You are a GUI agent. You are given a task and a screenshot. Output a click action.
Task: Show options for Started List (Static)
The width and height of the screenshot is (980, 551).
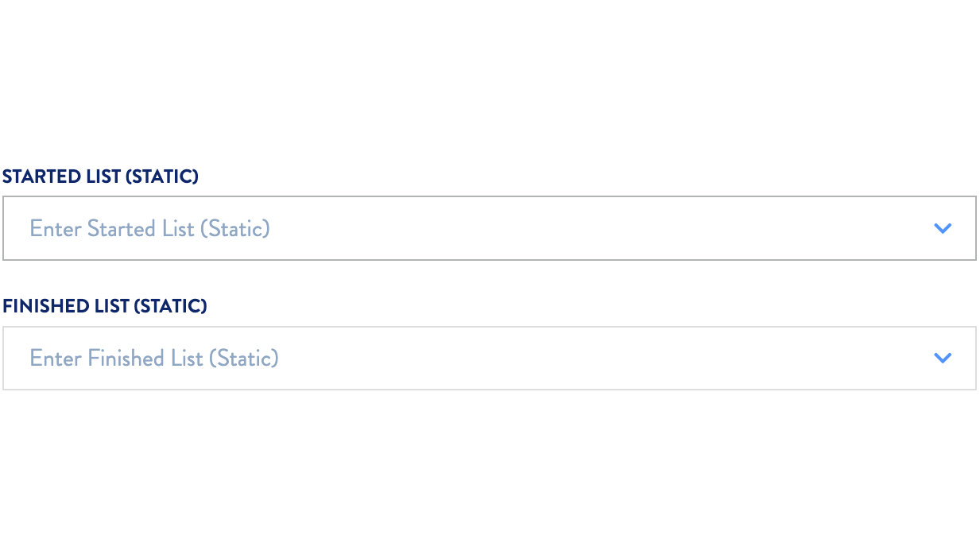[943, 228]
